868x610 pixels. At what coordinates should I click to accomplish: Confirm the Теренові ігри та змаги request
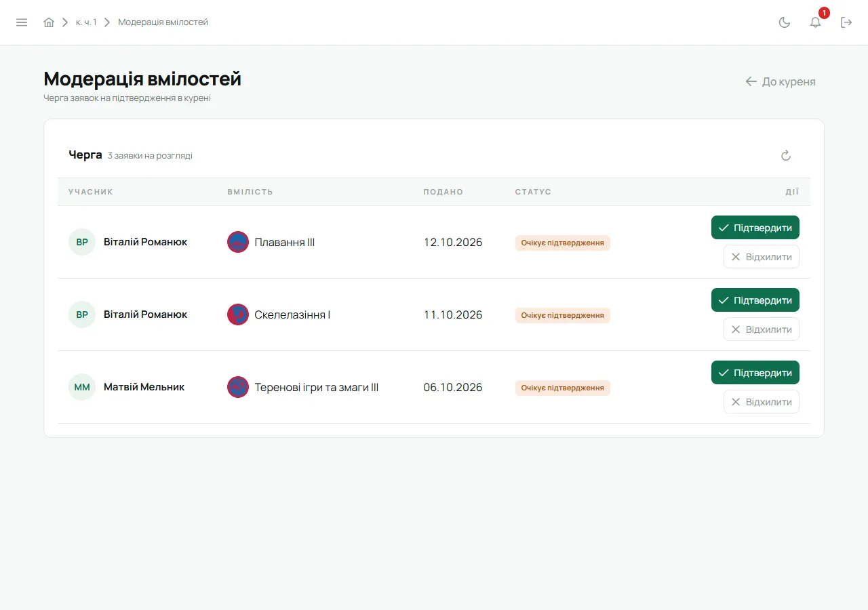[755, 373]
